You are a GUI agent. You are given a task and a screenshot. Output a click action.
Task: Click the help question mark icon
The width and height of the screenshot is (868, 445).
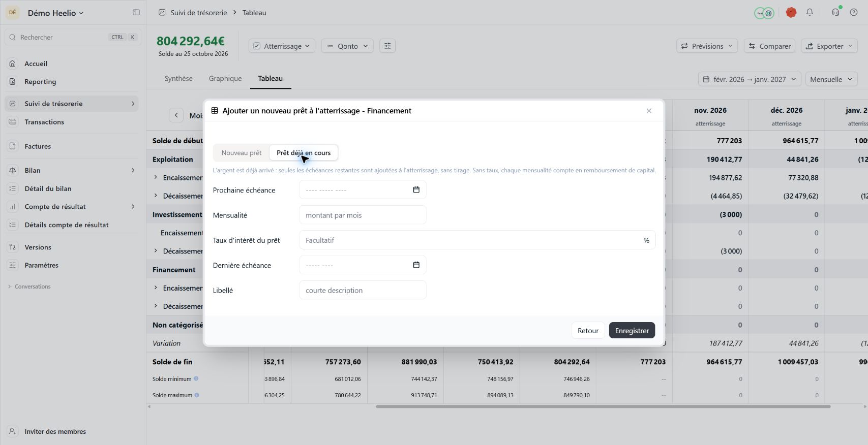click(x=854, y=13)
